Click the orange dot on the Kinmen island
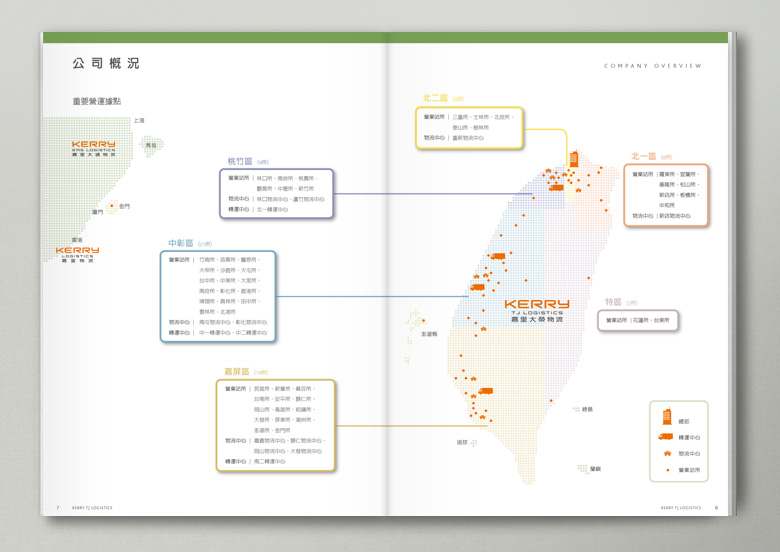This screenshot has width=780, height=552. pyautogui.click(x=112, y=205)
